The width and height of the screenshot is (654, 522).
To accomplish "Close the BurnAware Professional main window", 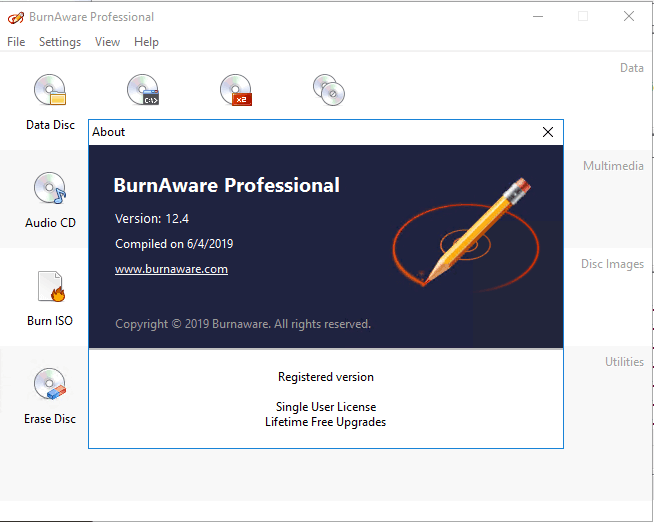I will [x=628, y=17].
